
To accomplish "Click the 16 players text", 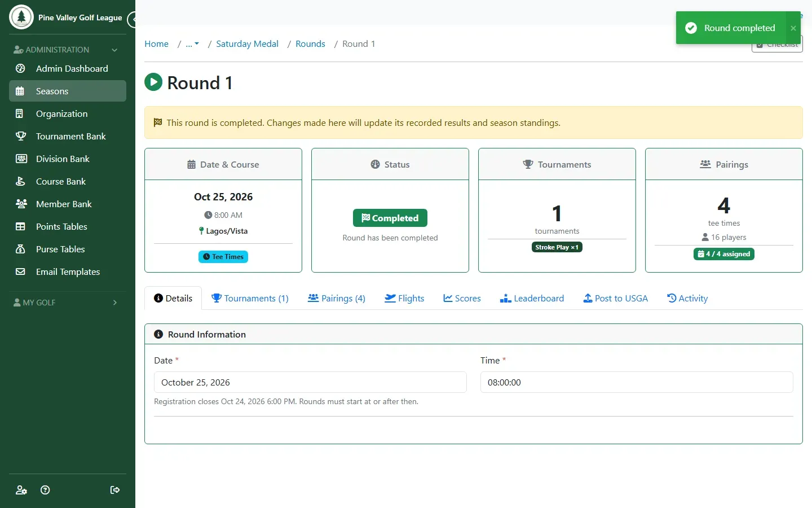I will pyautogui.click(x=729, y=237).
